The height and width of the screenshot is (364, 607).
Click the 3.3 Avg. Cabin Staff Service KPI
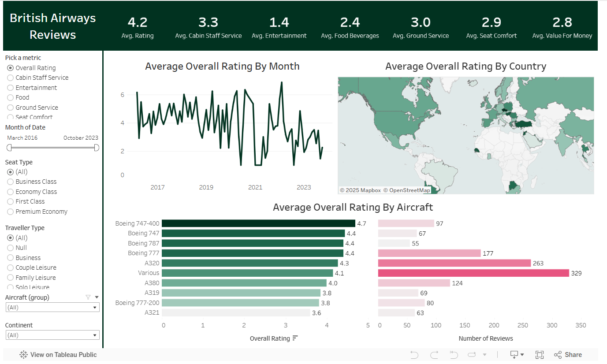pyautogui.click(x=209, y=27)
